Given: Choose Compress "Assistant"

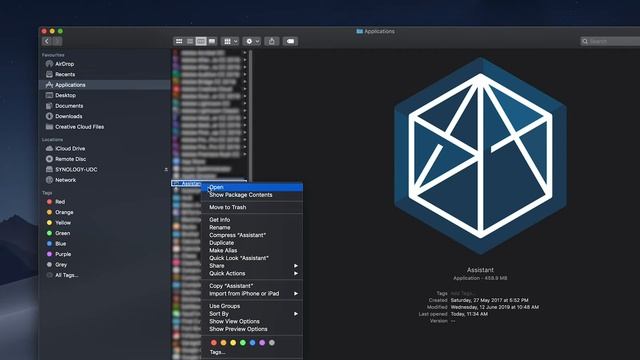Looking at the screenshot, I should 252,236.
